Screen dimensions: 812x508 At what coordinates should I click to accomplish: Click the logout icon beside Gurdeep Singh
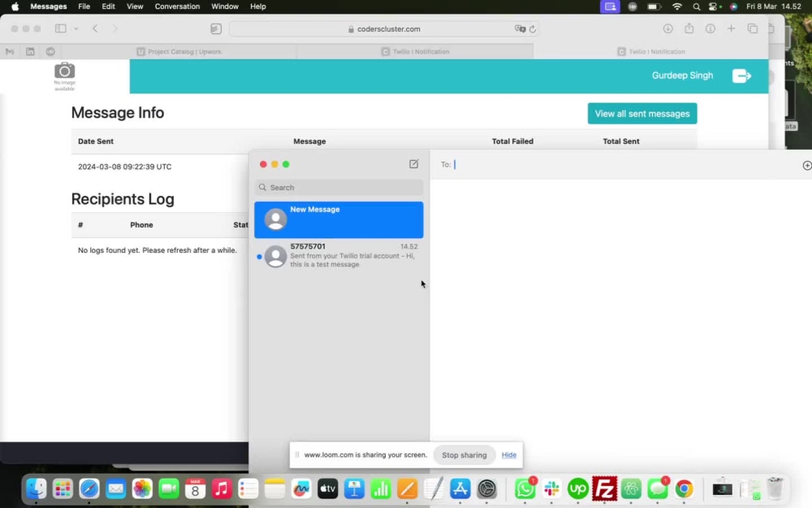point(741,76)
